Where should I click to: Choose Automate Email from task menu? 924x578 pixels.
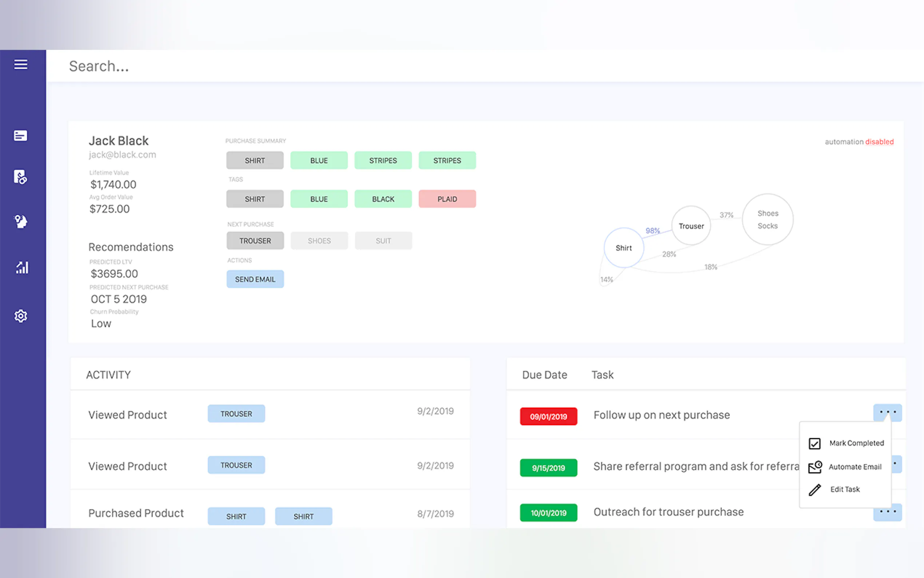click(x=855, y=467)
